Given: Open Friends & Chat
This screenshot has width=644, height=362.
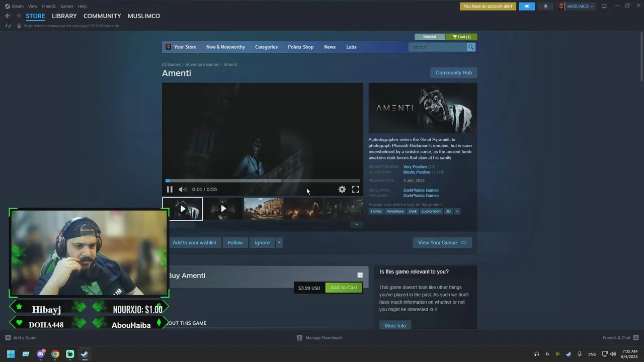Looking at the screenshot, I should 621,338.
